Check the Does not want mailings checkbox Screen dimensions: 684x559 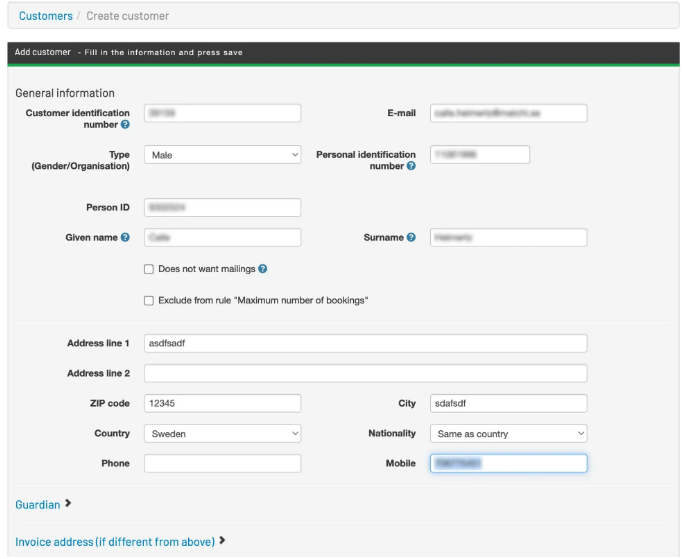pos(149,269)
